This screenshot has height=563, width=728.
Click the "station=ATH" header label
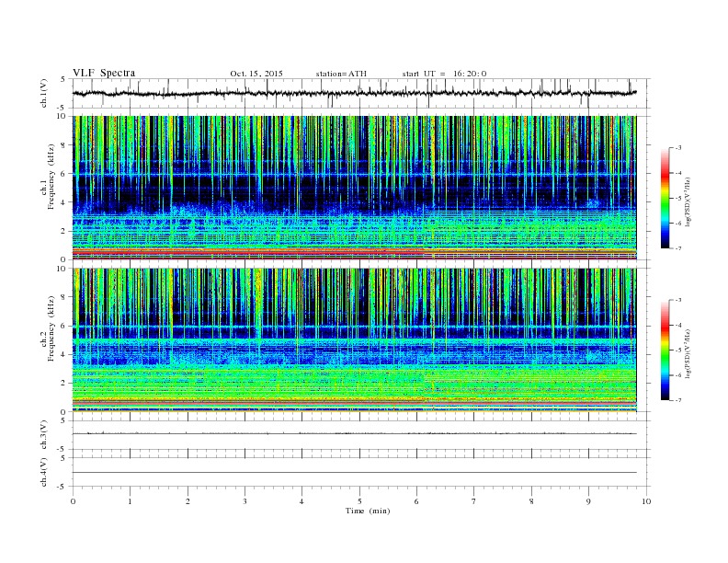click(x=341, y=74)
